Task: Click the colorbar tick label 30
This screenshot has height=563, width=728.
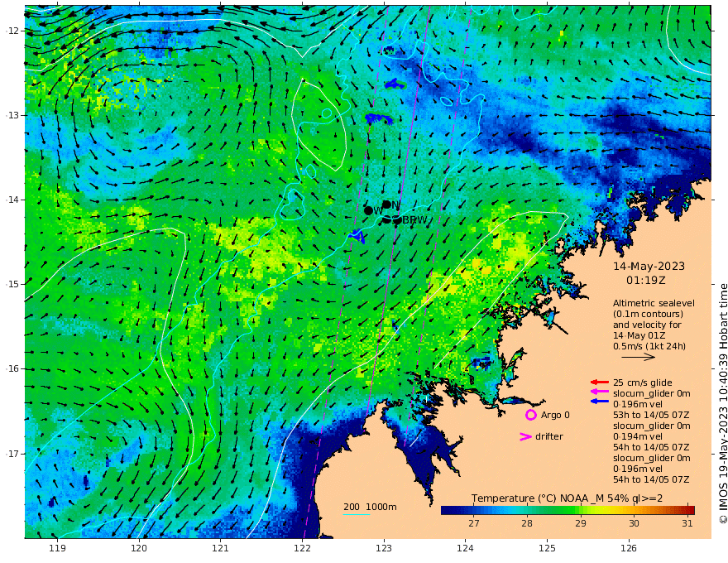Action: (x=634, y=523)
